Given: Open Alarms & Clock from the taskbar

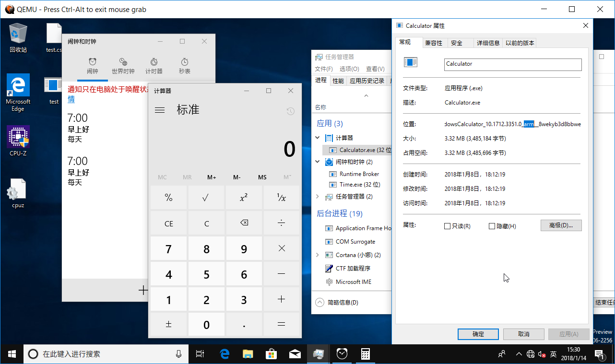Looking at the screenshot, I should (342, 354).
